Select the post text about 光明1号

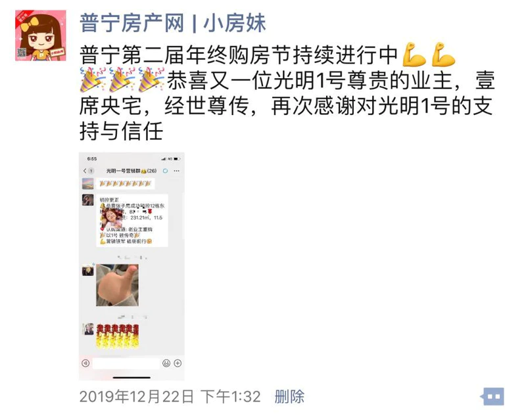pyautogui.click(x=287, y=92)
